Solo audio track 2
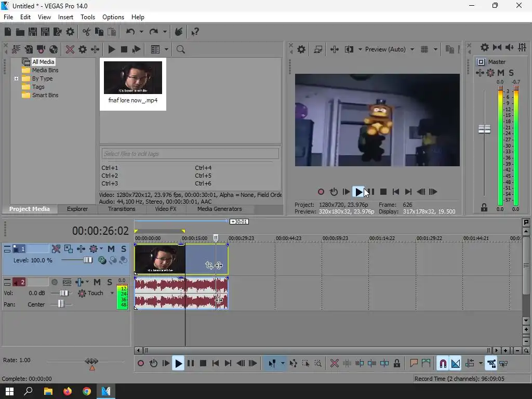This screenshot has width=532, height=399. (x=109, y=282)
